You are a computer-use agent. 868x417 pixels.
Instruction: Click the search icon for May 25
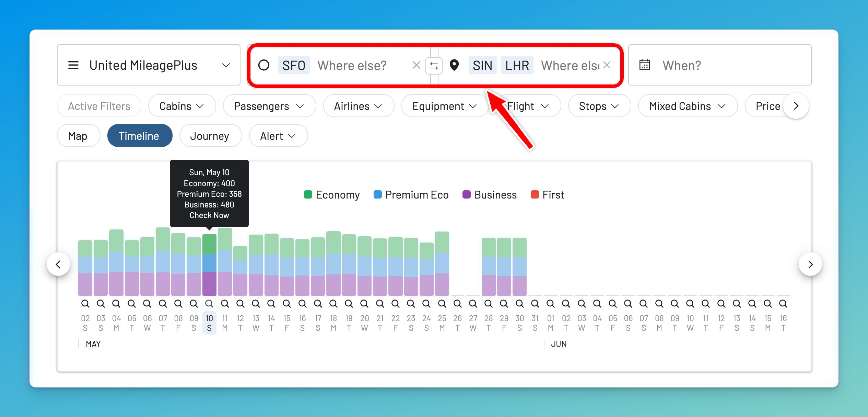(442, 304)
